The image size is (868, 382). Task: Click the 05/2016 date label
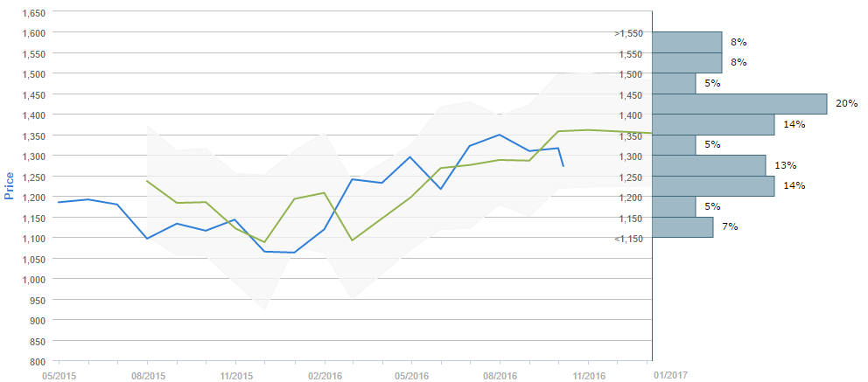pyautogui.click(x=412, y=375)
